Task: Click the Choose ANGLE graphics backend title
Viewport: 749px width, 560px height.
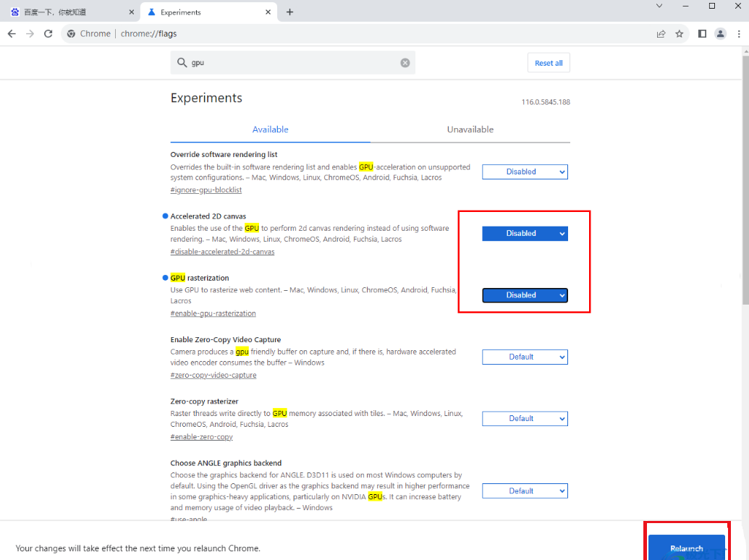Action: coord(226,463)
